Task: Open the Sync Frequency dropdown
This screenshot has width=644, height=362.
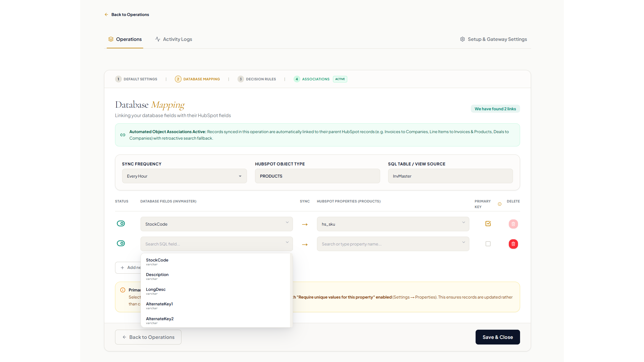Action: point(184,176)
